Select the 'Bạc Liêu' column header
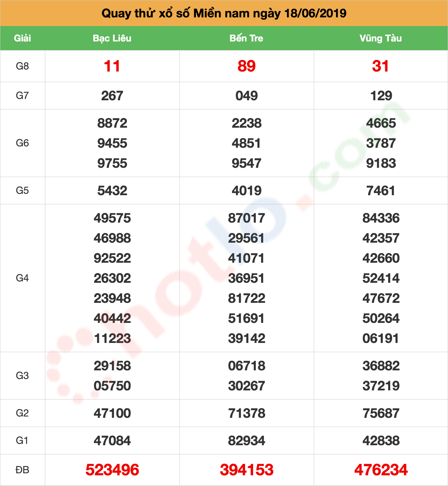This screenshot has width=448, height=486. [112, 38]
